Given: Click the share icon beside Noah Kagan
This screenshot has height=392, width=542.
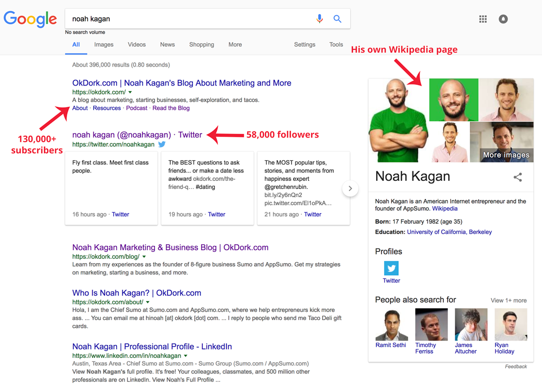Looking at the screenshot, I should coord(518,177).
